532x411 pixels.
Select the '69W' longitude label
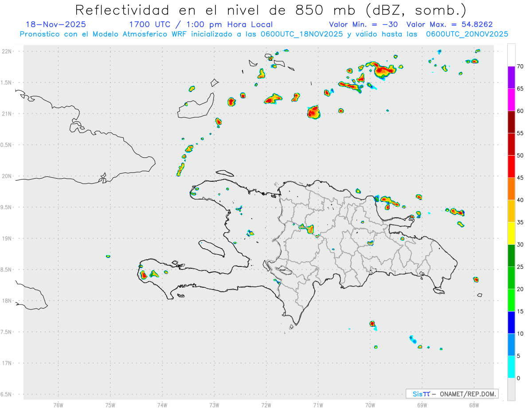point(422,404)
